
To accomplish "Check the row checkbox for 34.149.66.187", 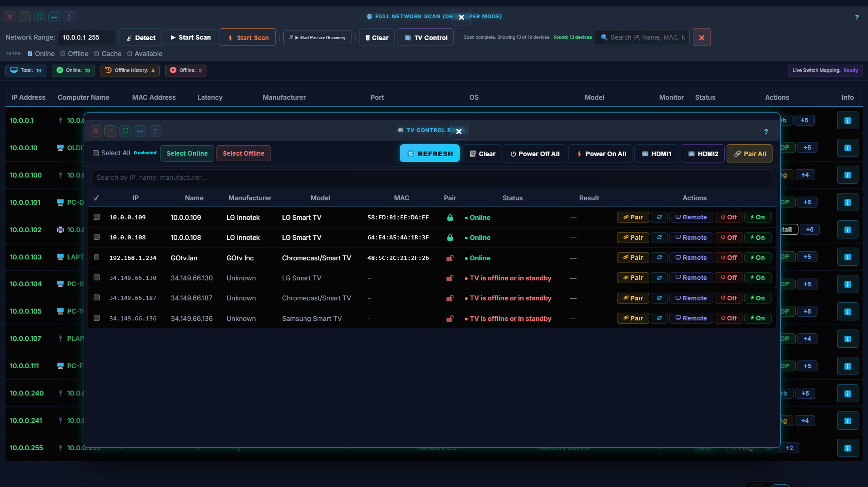I will [x=96, y=298].
